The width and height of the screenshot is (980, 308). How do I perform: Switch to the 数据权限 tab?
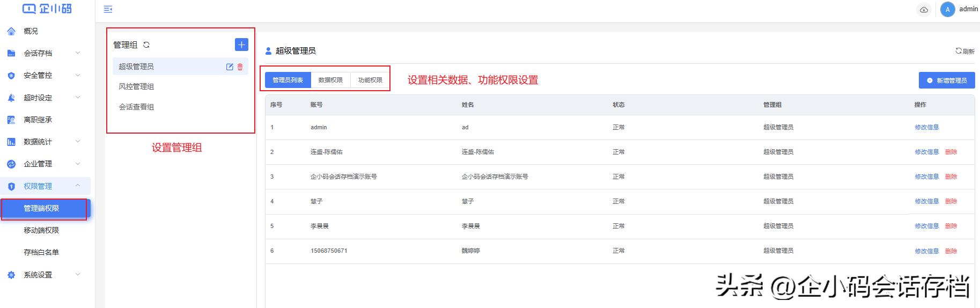coord(330,80)
